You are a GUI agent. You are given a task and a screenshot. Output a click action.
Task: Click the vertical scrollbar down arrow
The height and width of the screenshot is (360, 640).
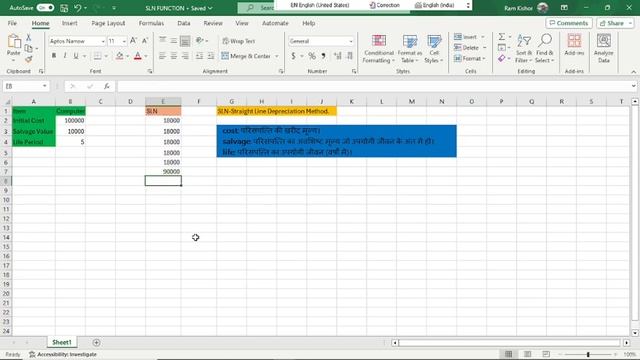tap(635, 333)
